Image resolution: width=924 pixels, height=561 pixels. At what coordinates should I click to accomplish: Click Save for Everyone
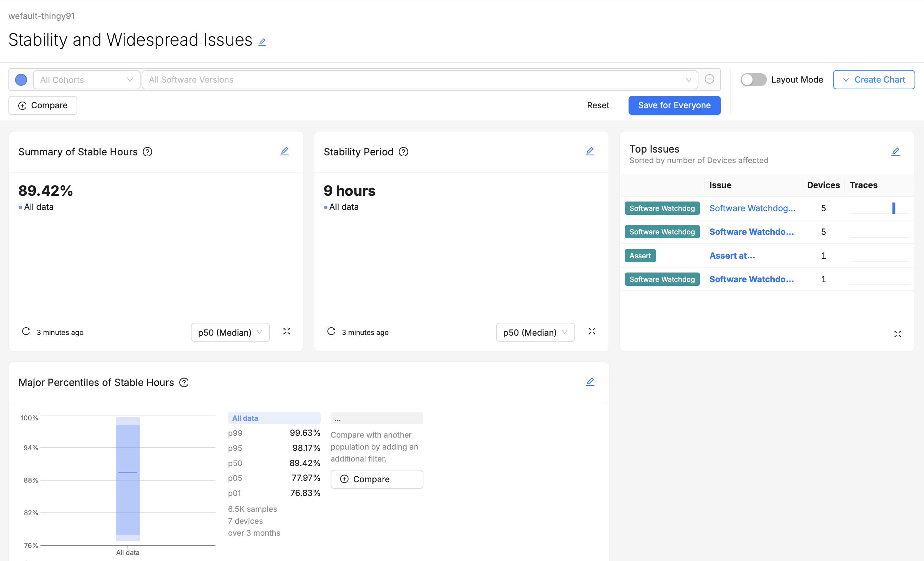674,105
